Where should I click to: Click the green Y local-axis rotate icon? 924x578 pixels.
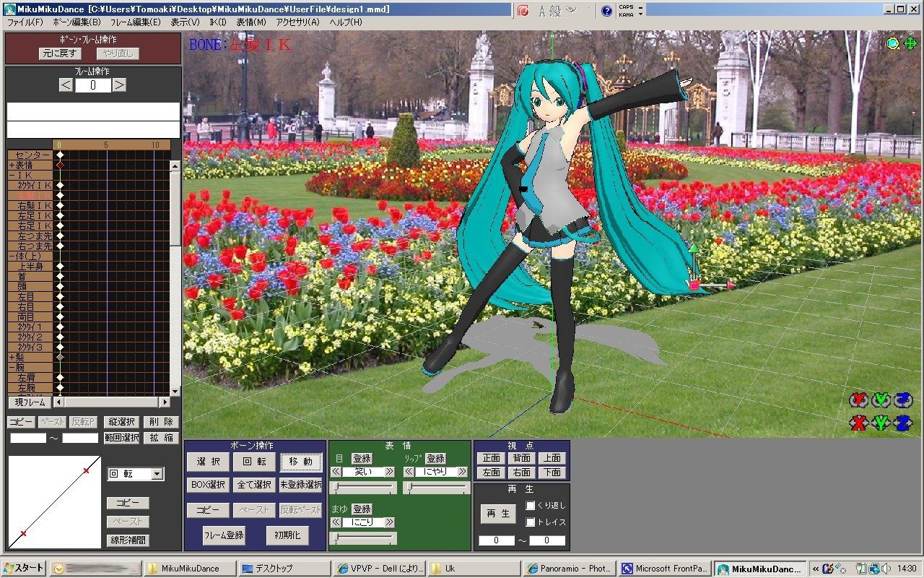point(881,400)
